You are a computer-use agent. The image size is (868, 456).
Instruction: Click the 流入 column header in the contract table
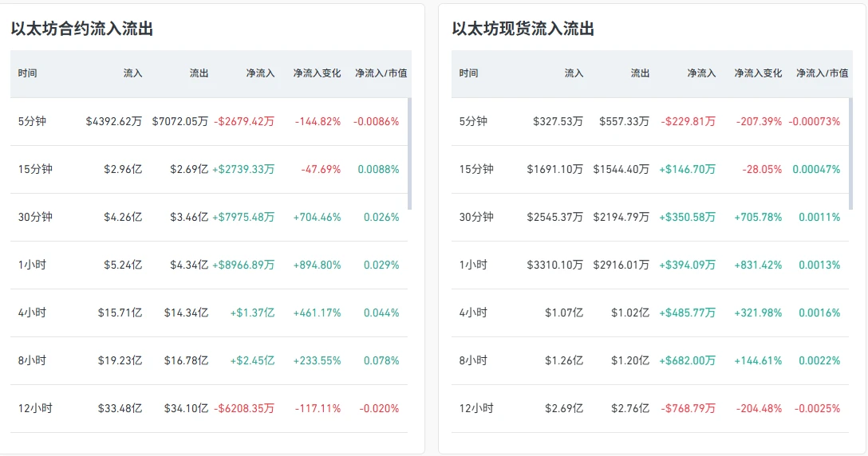click(x=133, y=73)
